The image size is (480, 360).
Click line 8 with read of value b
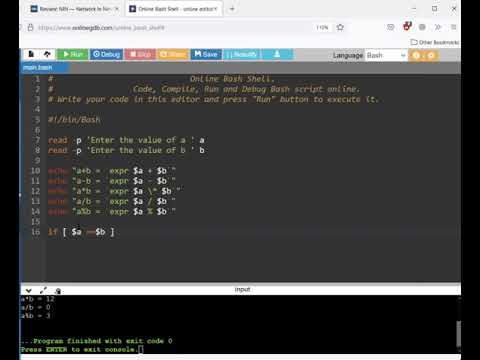pos(126,150)
